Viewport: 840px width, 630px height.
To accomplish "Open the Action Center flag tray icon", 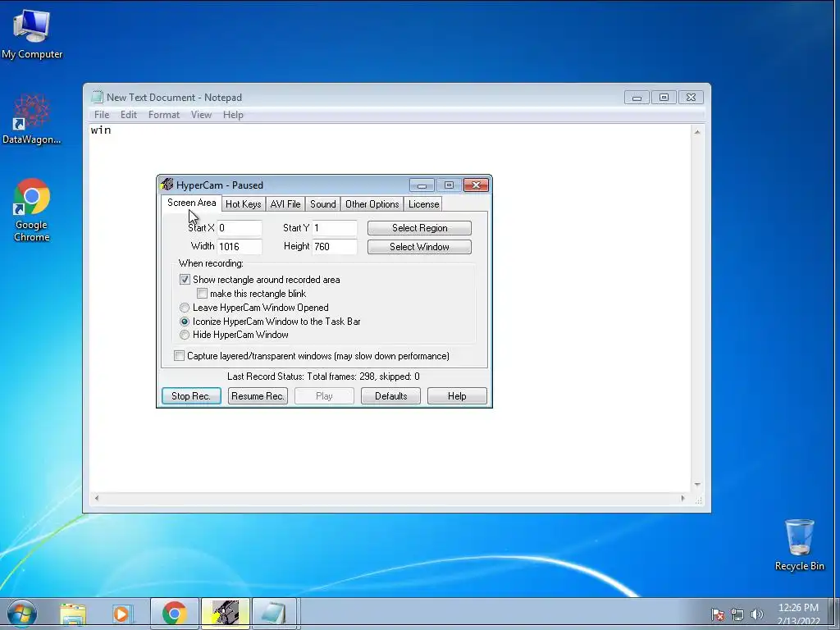I will pos(717,614).
